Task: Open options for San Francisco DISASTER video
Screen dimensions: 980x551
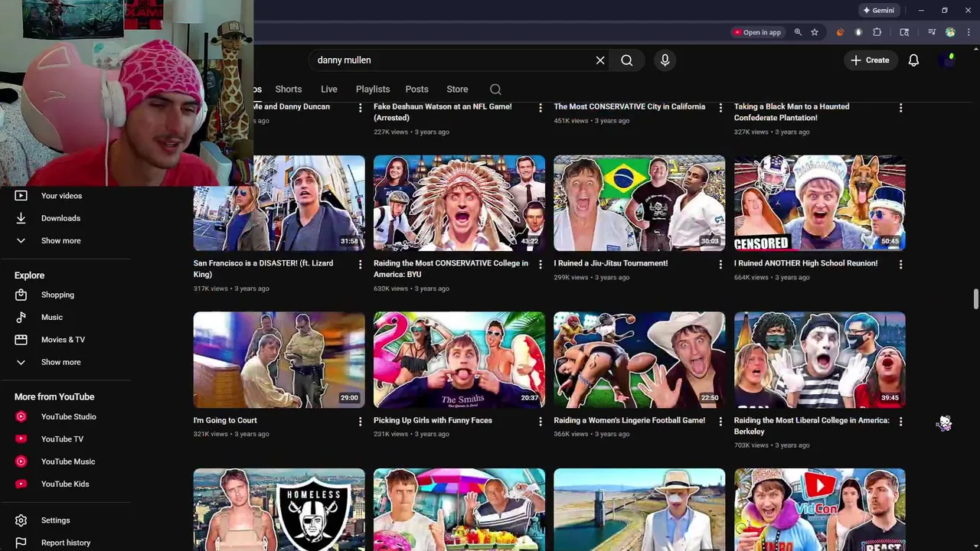Action: pyautogui.click(x=360, y=264)
